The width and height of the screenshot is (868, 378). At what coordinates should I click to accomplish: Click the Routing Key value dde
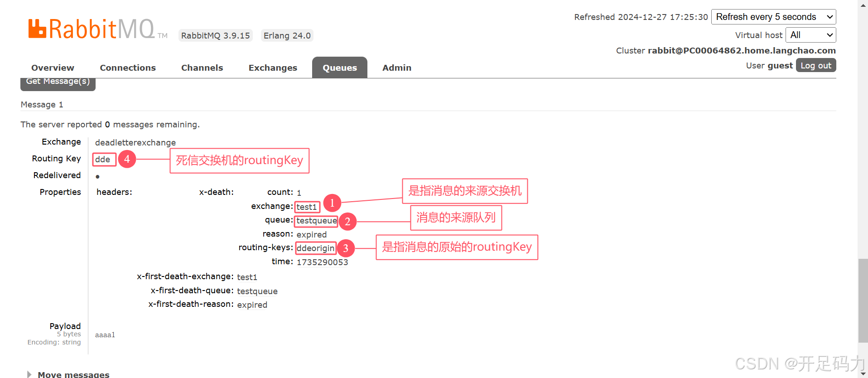point(103,159)
